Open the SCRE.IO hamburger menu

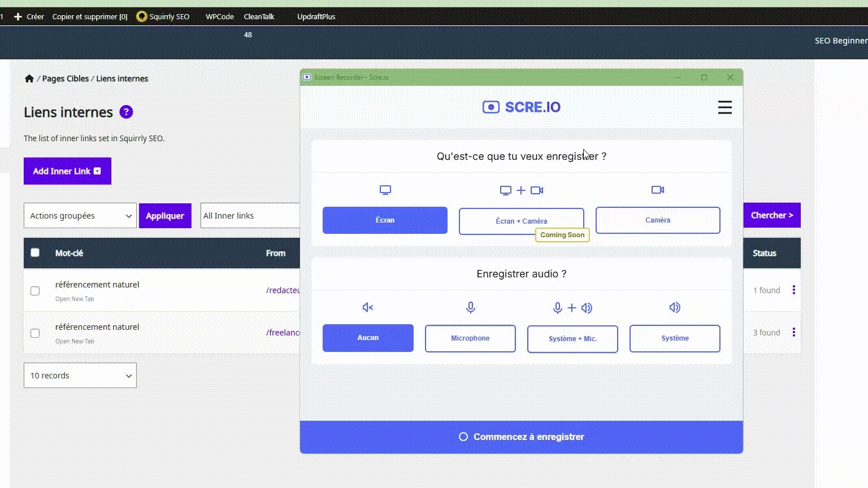724,107
